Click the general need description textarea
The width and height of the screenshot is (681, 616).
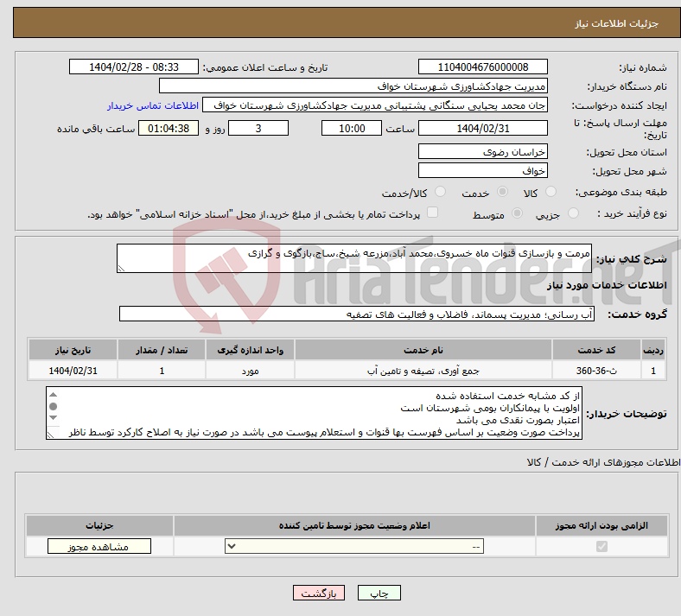[354, 258]
